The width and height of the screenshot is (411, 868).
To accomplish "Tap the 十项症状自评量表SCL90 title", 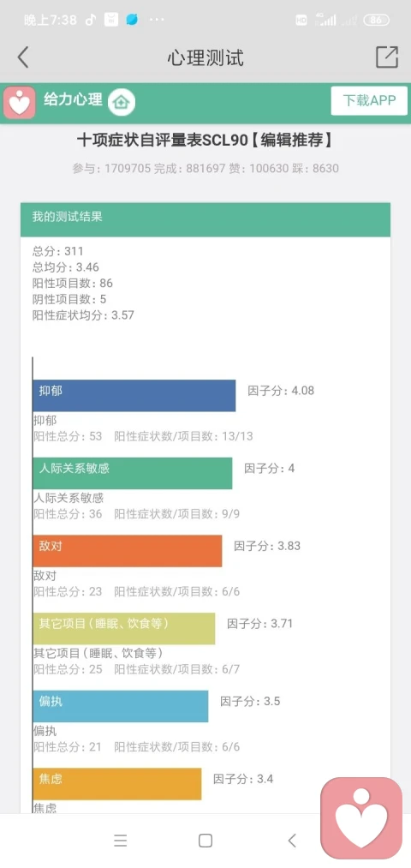I will 205,141.
